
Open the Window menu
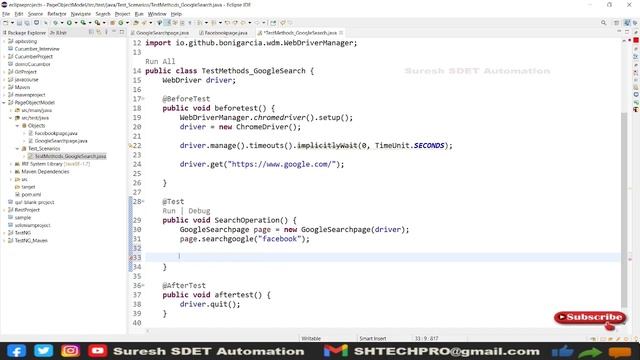pos(157,14)
